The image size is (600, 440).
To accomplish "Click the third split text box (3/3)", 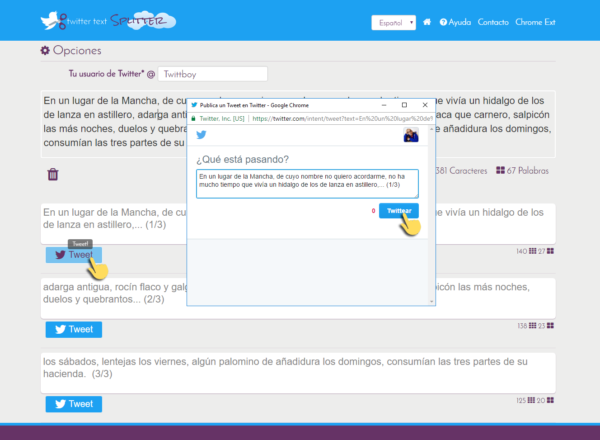I will coord(298,373).
